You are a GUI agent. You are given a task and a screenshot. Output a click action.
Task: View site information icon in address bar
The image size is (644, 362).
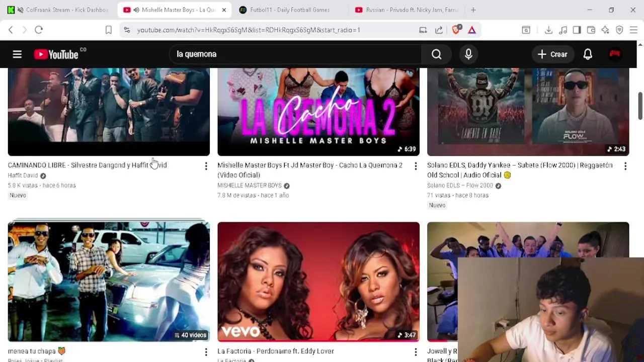tap(127, 30)
